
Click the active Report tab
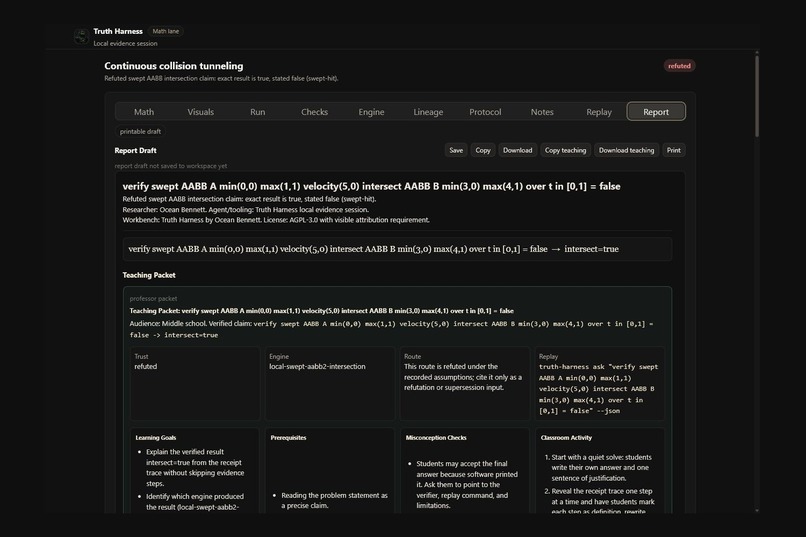click(x=656, y=112)
